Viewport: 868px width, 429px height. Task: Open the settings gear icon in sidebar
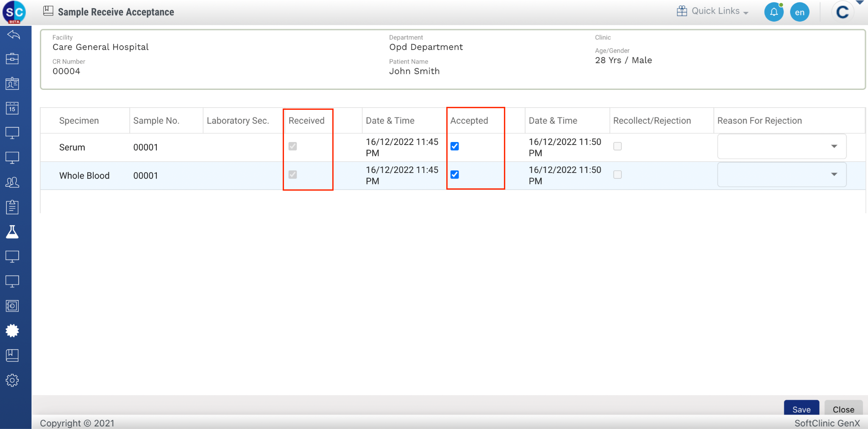pos(12,380)
